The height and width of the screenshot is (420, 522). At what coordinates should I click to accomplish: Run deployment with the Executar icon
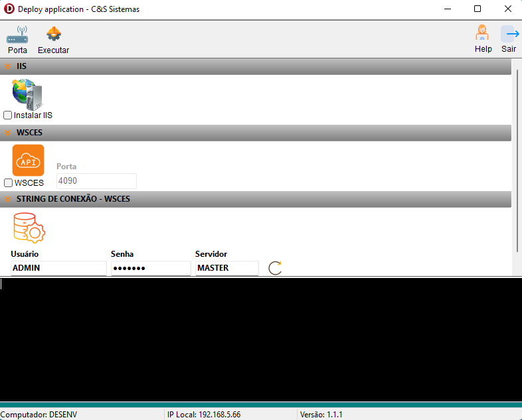[54, 35]
